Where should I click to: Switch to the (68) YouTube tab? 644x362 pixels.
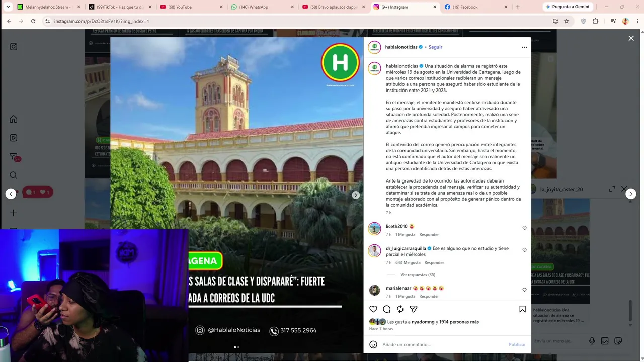pos(191,7)
